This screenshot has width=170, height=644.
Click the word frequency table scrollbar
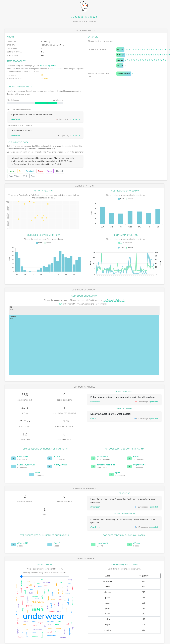tap(160, 576)
